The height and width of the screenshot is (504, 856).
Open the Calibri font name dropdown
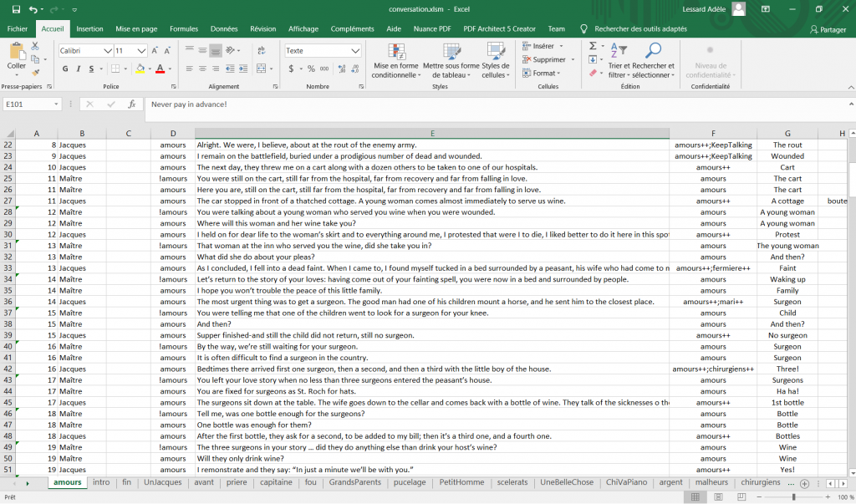point(108,51)
